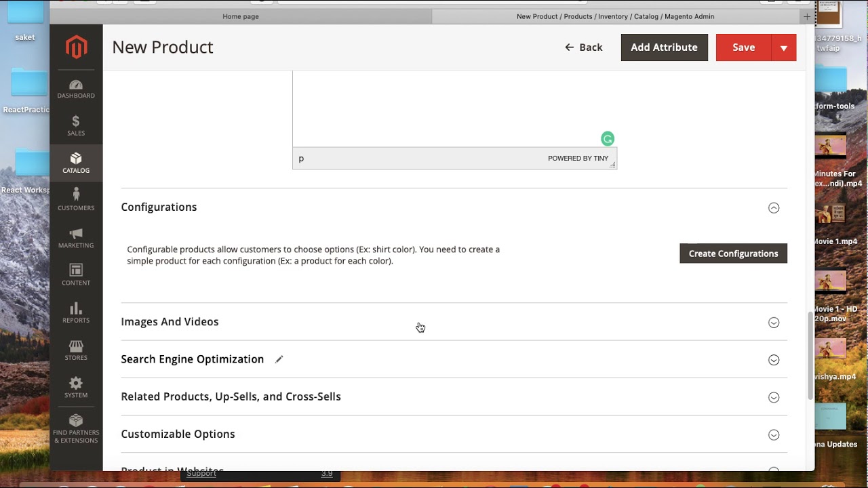Viewport: 868px width, 488px height.
Task: Open the Sales sidebar menu
Action: point(76,126)
